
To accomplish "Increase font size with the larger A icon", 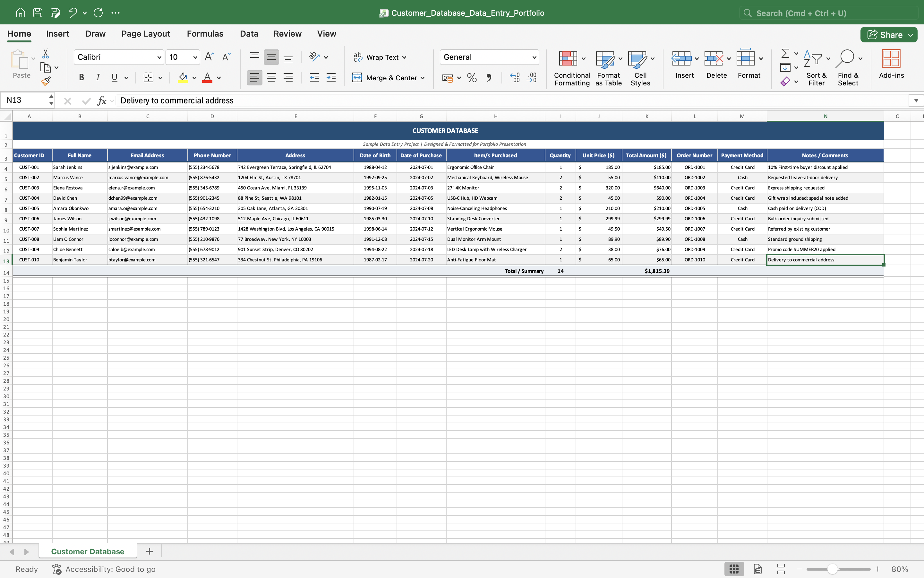I will pyautogui.click(x=209, y=57).
